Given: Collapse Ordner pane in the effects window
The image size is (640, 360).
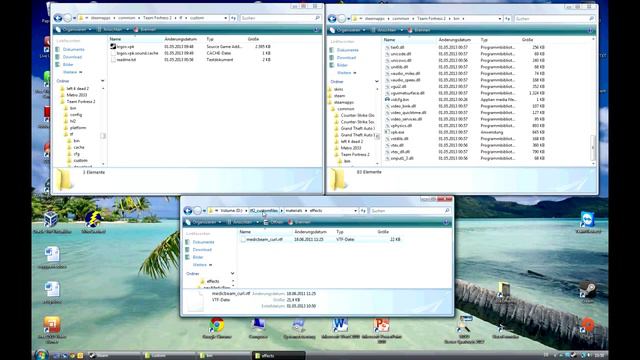Looking at the screenshot, I should pos(232,273).
